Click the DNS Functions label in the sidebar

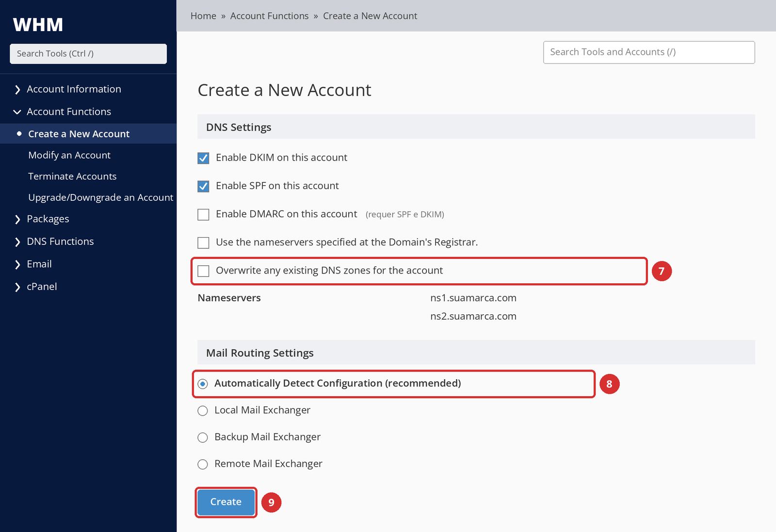(x=60, y=242)
